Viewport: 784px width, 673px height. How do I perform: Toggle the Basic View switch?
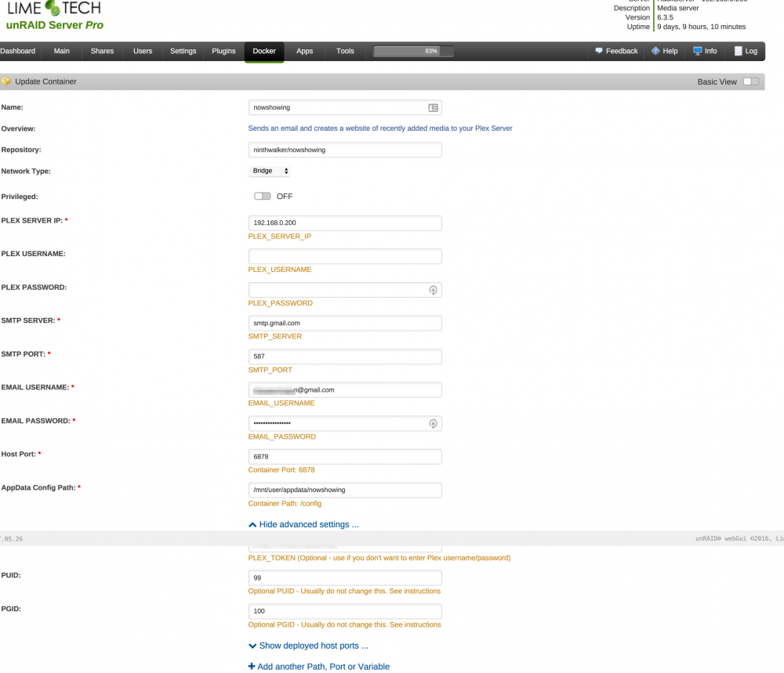point(750,81)
